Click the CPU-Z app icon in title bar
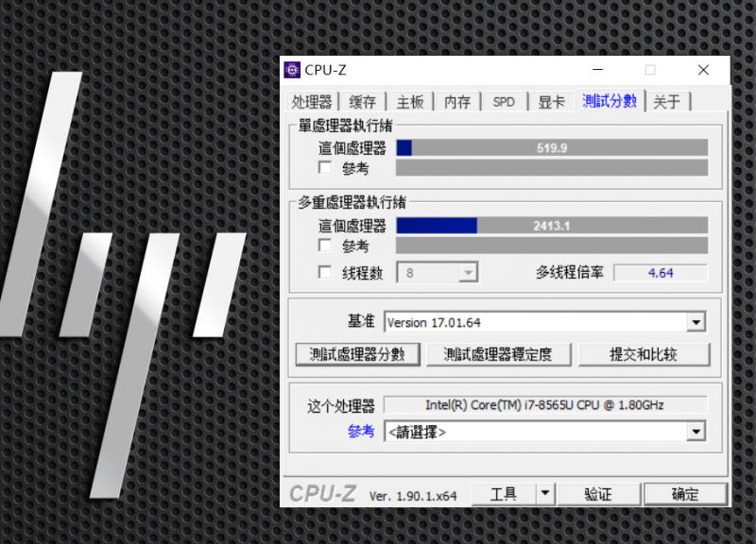Screen dimensions: 756x544 (292, 70)
